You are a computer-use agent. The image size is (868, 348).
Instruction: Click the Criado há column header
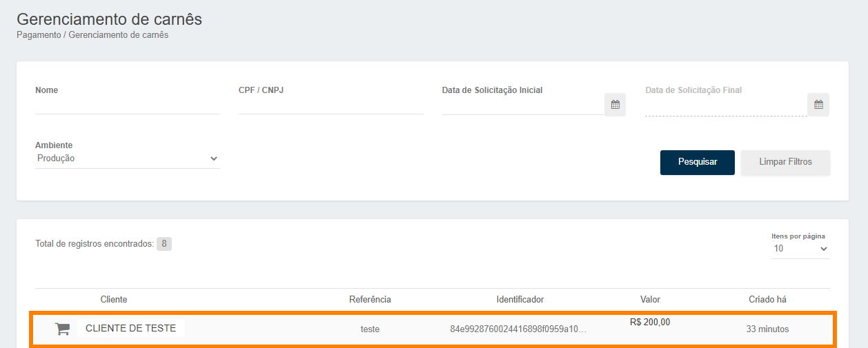[767, 299]
